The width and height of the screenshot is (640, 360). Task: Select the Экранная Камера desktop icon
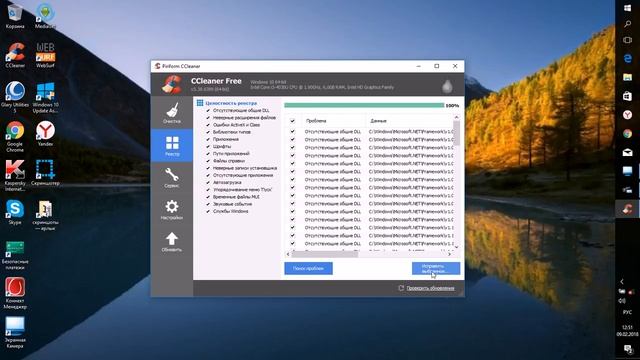15,333
